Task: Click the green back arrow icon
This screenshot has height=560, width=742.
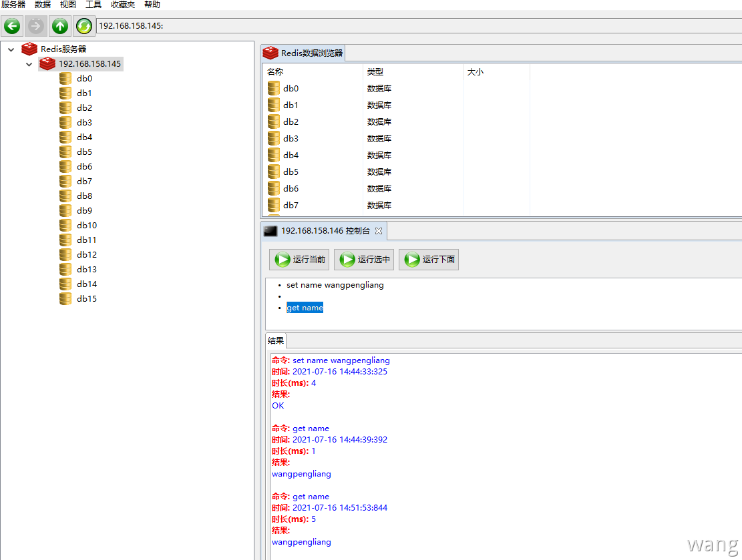Action: click(x=13, y=26)
